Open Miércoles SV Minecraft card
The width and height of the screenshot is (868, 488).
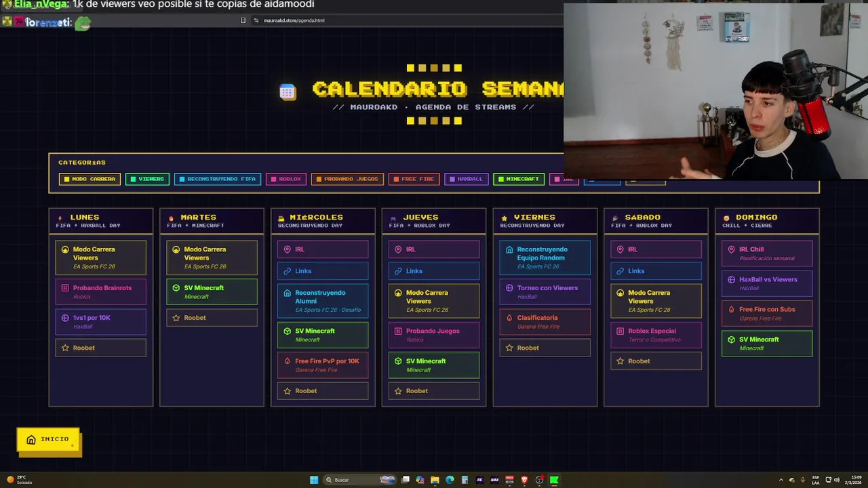pos(323,335)
